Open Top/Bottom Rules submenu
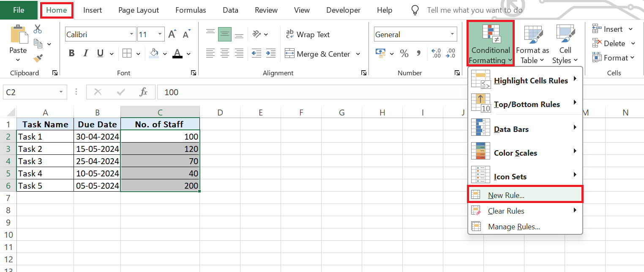 click(525, 104)
